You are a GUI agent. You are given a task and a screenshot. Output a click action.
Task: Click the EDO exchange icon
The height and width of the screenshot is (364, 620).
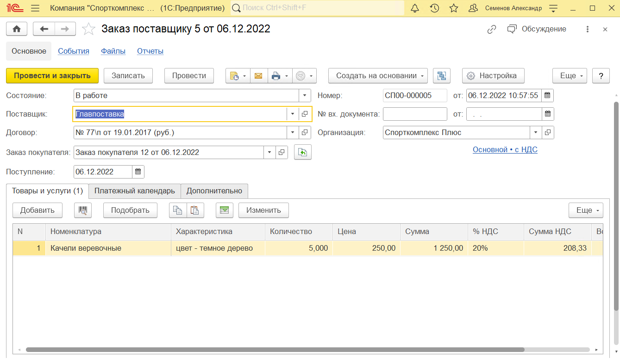click(301, 76)
